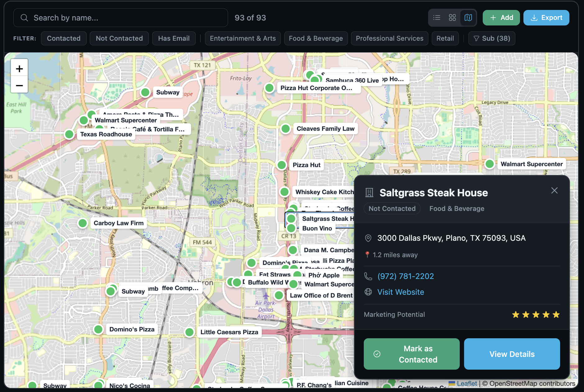Viewport: 584px width, 392px height.
Task: Zoom in on the map
Action: pyautogui.click(x=19, y=69)
